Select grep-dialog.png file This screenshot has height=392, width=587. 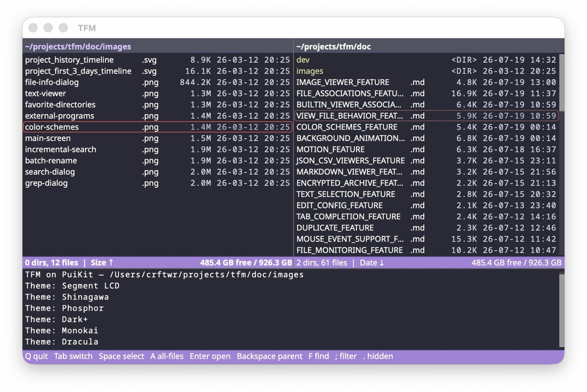tap(158, 183)
